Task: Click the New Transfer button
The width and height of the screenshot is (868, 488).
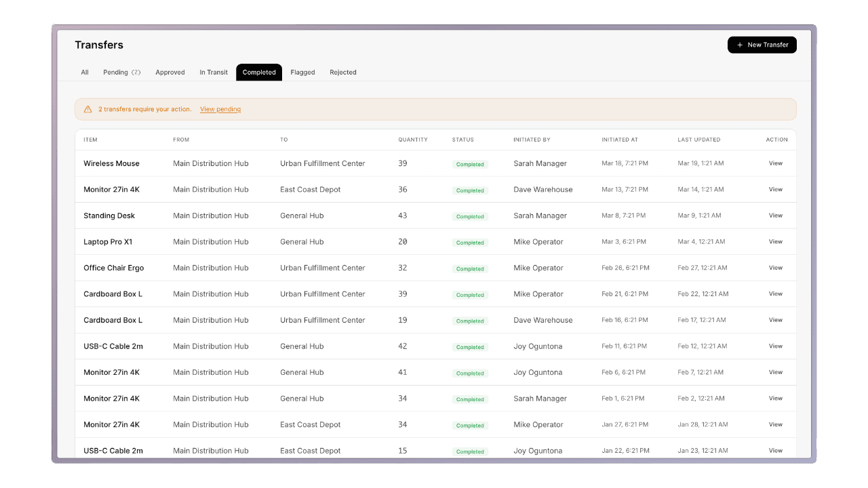Action: pyautogui.click(x=762, y=45)
